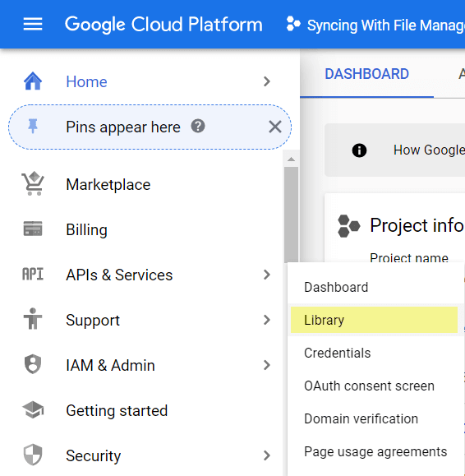Screen dimensions: 465x476
Task: Open IAM & Admin menu item
Action: tap(110, 365)
